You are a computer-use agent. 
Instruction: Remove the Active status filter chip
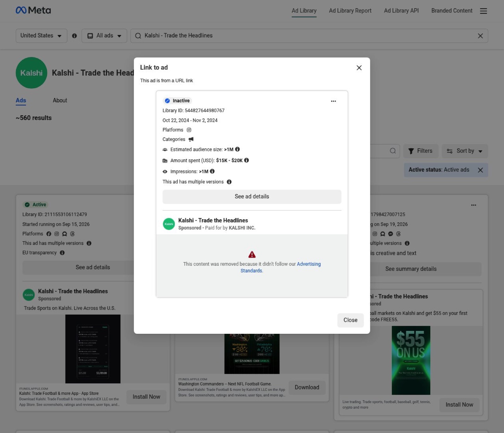480,170
